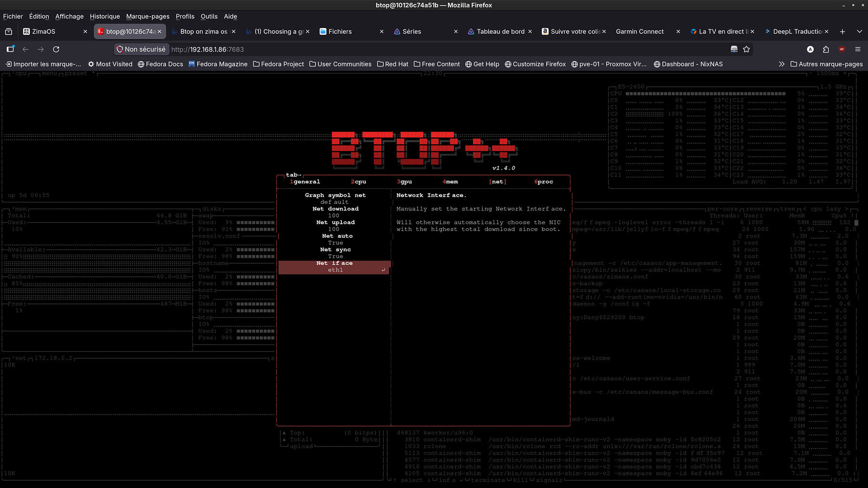Open the 'pve-01 - Proxmox Vir...' bookmark
Image resolution: width=868 pixels, height=488 pixels.
point(609,64)
